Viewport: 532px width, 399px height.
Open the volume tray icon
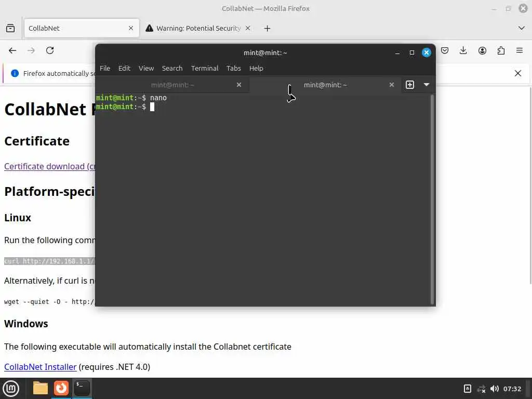(x=495, y=389)
